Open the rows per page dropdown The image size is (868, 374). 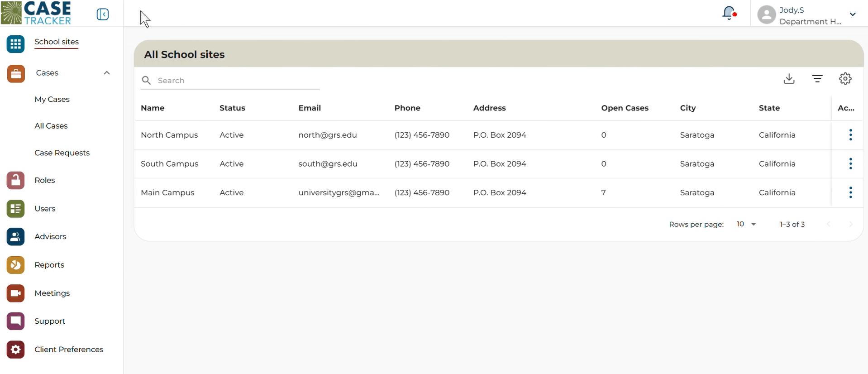[x=746, y=224]
